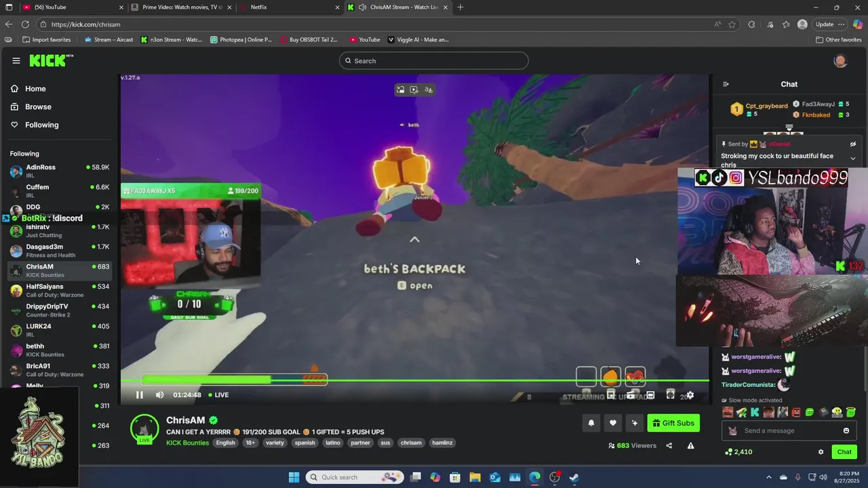This screenshot has width=868, height=488.
Task: Open Following in the sidebar
Action: [35, 125]
